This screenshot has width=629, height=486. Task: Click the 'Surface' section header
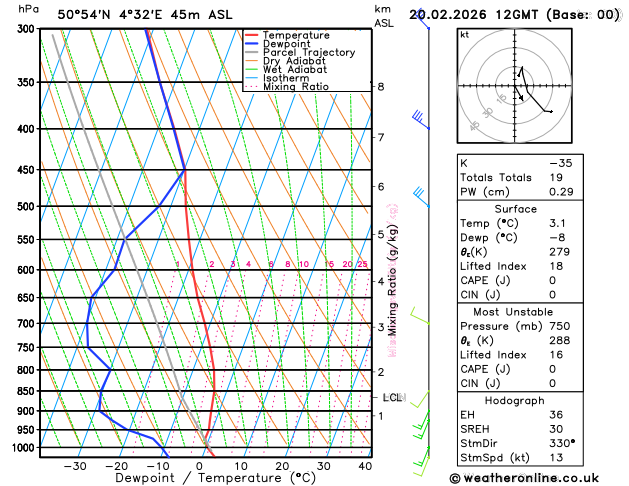point(515,209)
